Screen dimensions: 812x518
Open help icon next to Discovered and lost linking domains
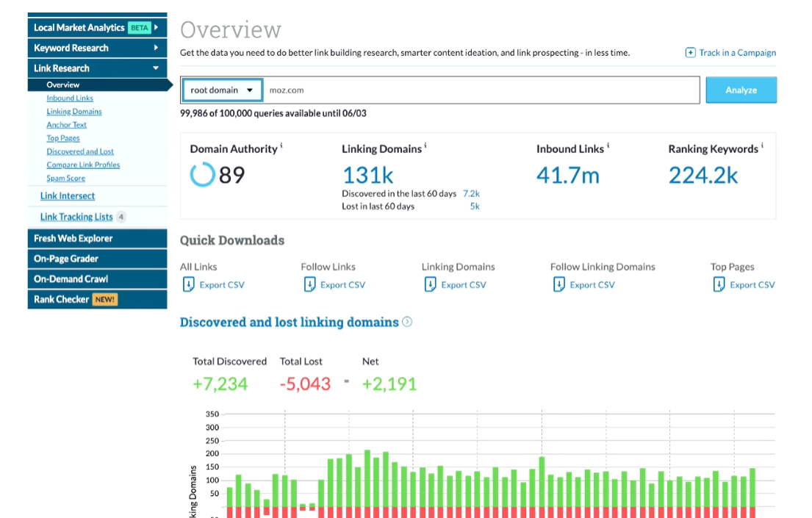tap(407, 322)
